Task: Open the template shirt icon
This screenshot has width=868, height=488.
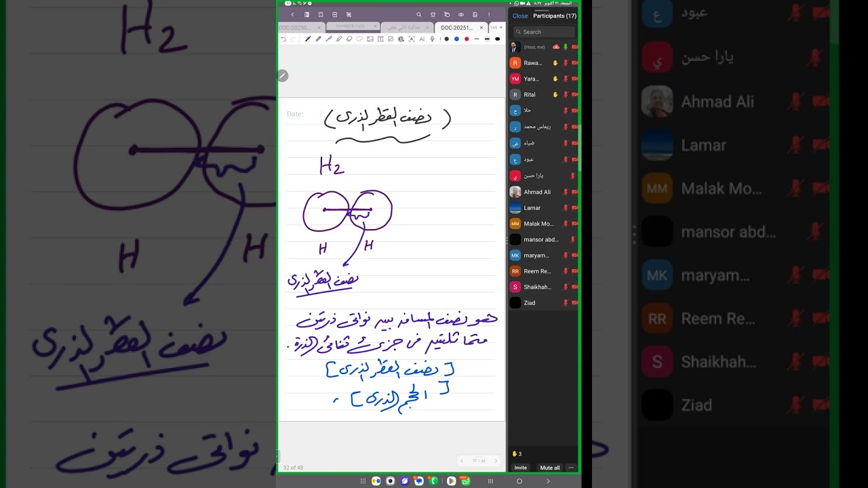Action: pos(433,14)
